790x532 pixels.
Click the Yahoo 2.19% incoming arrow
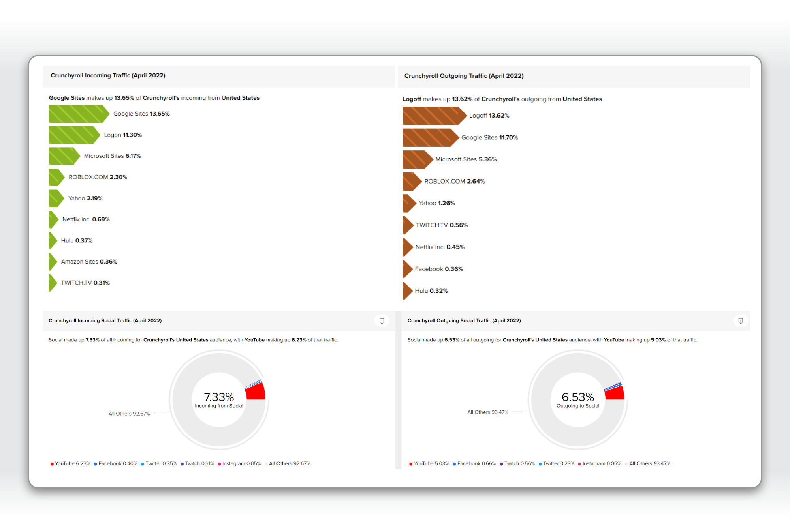[56, 198]
